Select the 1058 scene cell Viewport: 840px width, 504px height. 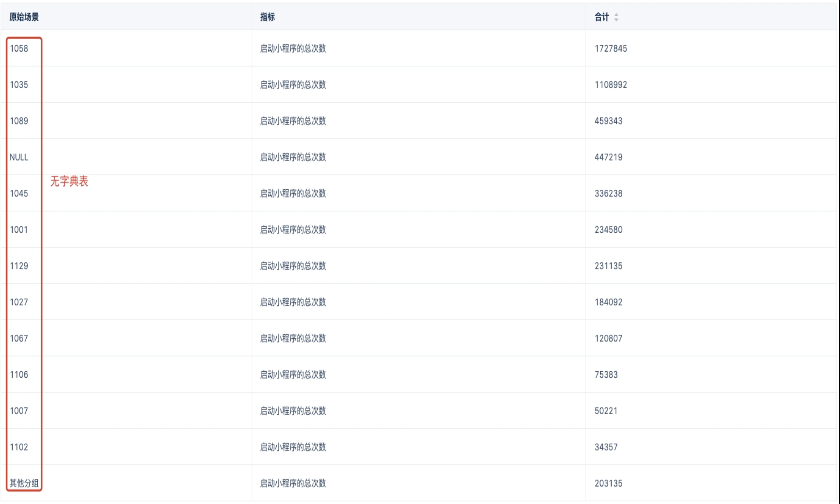[19, 49]
